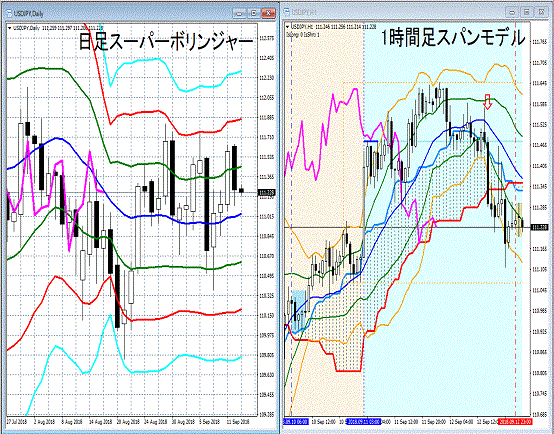Expand the triangle beside USDJPY,H1 chart label
The height and width of the screenshot is (434, 554).
[287, 27]
